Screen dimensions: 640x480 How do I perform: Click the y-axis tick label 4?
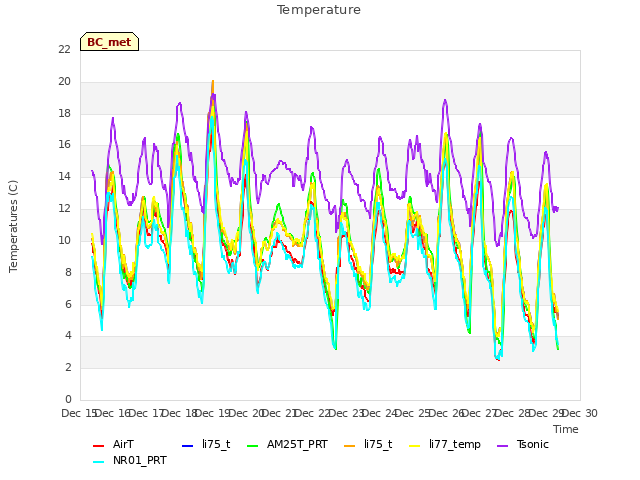tap(68, 336)
